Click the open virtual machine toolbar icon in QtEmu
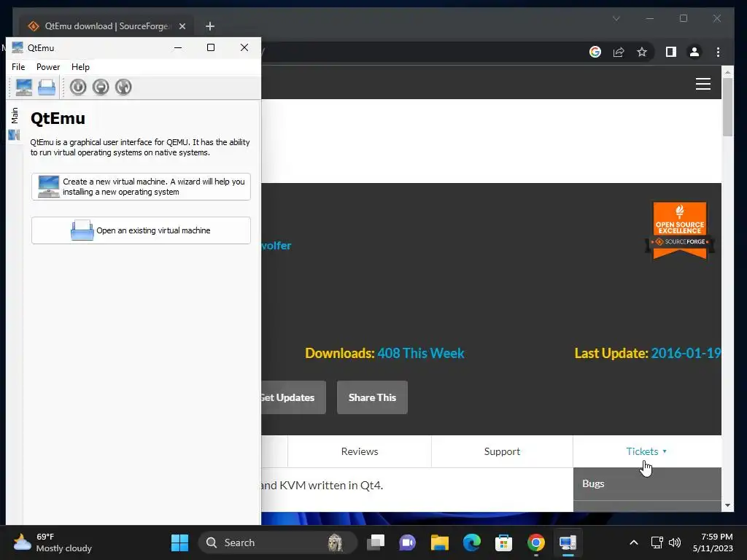This screenshot has height=560, width=747. [47, 87]
